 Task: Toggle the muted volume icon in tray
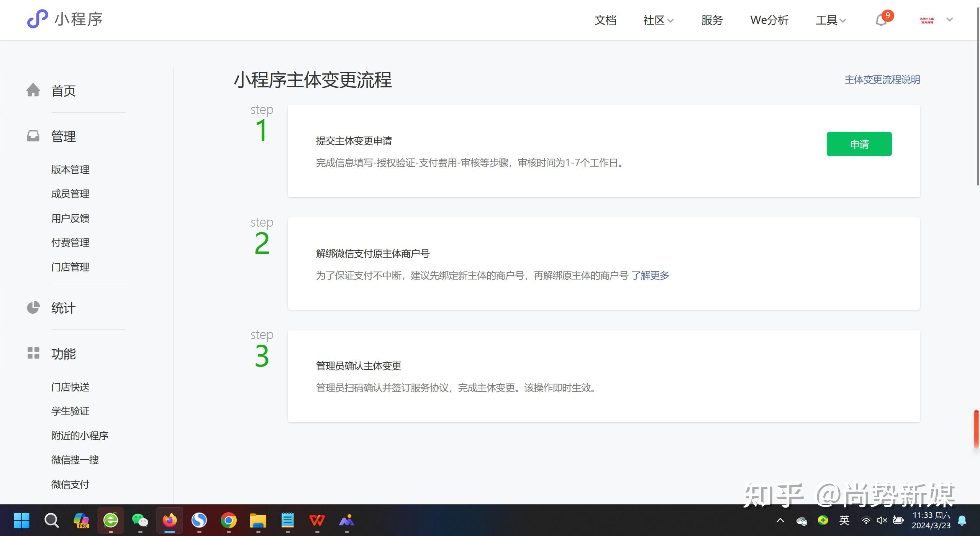882,520
